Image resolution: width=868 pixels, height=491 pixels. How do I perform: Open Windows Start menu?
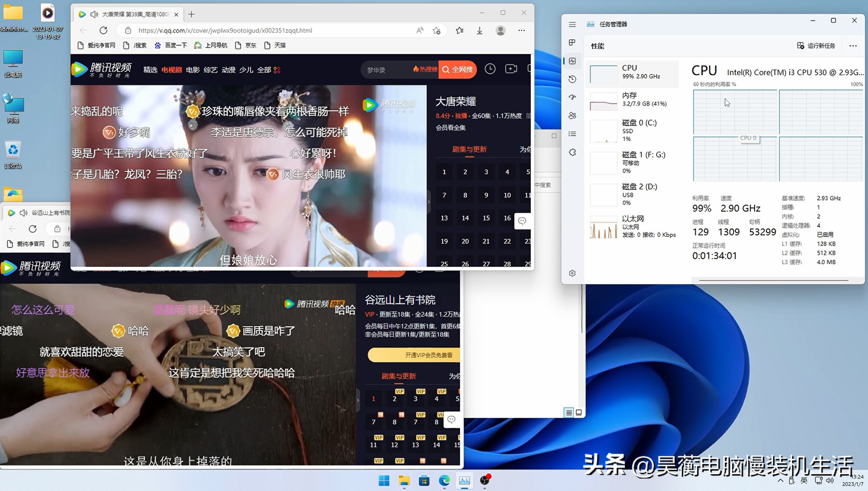click(384, 480)
